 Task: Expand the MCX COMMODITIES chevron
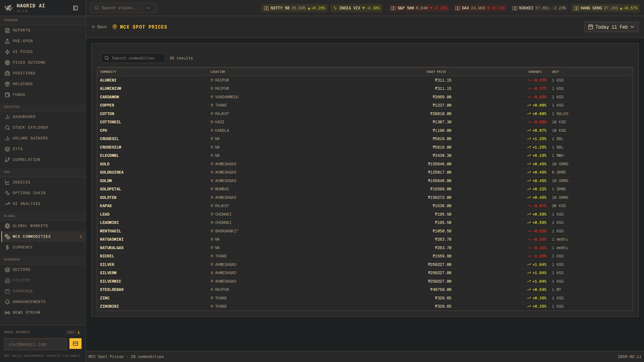[x=81, y=237]
